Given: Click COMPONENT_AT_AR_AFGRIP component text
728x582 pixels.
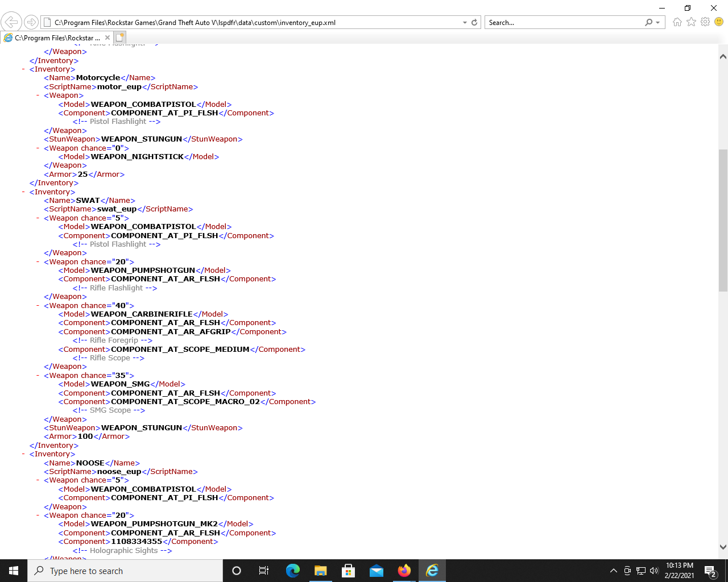Looking at the screenshot, I should tap(171, 332).
